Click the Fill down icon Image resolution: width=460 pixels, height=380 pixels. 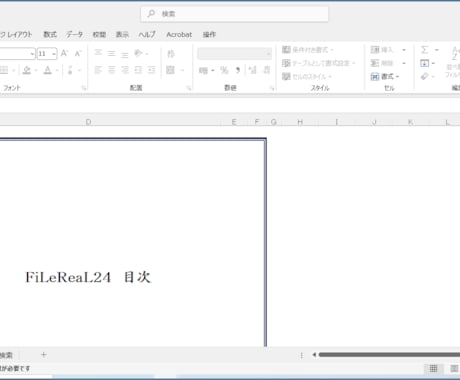[424, 63]
